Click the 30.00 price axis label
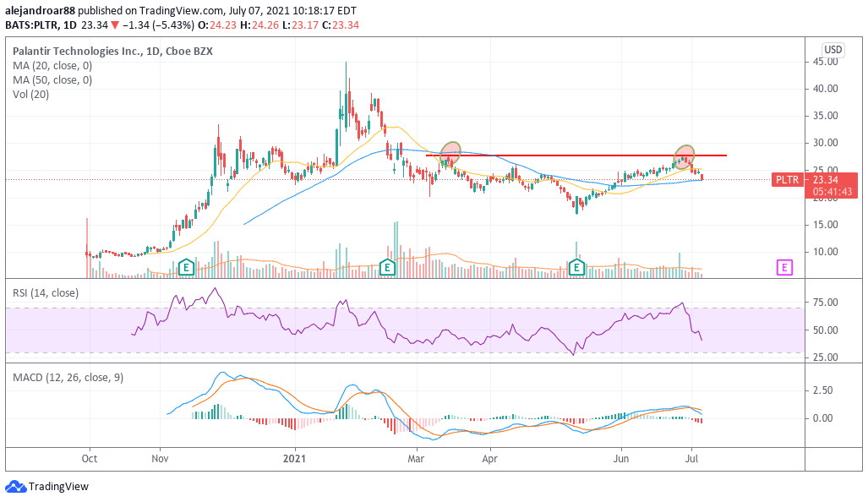Viewport: 868px width, 502px height. point(825,143)
